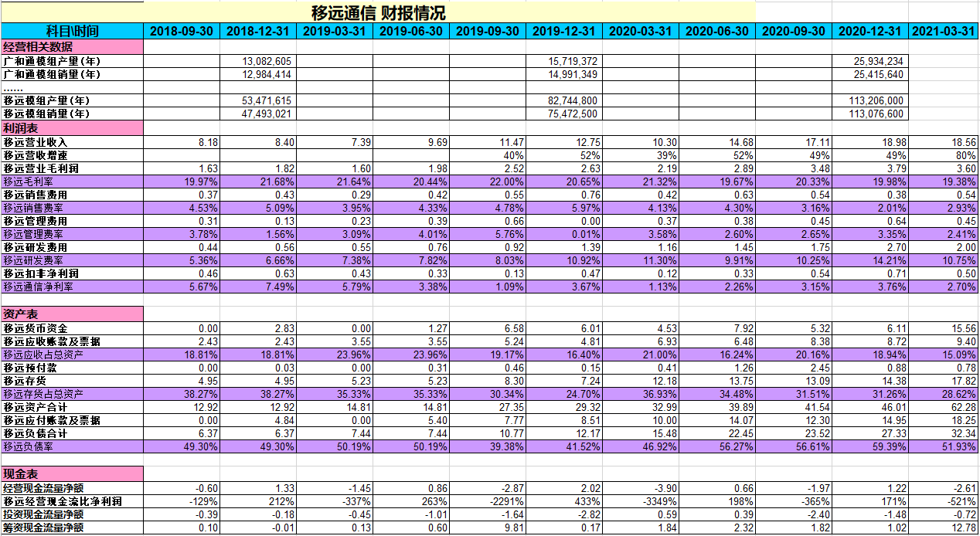Viewport: 980px width, 536px height.
Task: Select the 2021-03-31 column header
Action: point(943,32)
